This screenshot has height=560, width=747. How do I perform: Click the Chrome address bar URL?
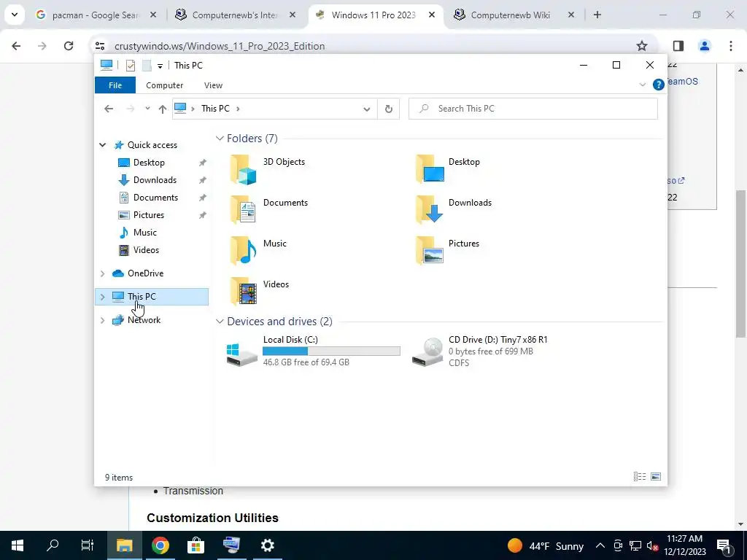[x=220, y=46]
